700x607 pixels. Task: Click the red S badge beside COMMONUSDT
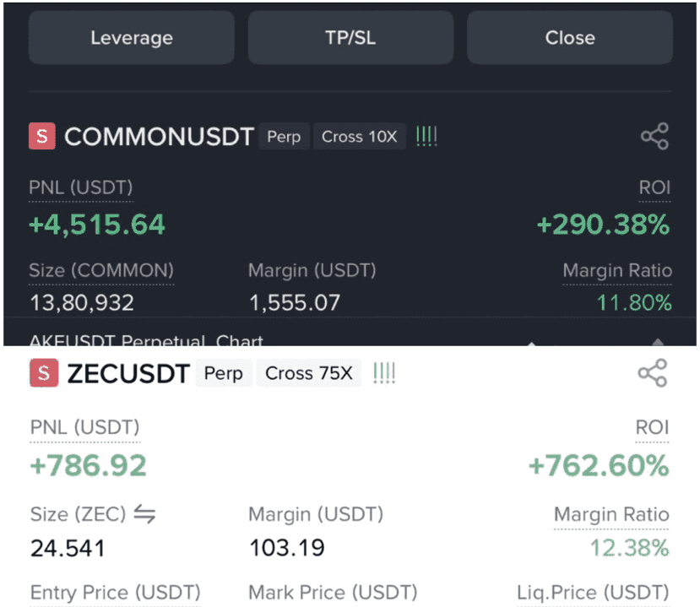point(42,136)
